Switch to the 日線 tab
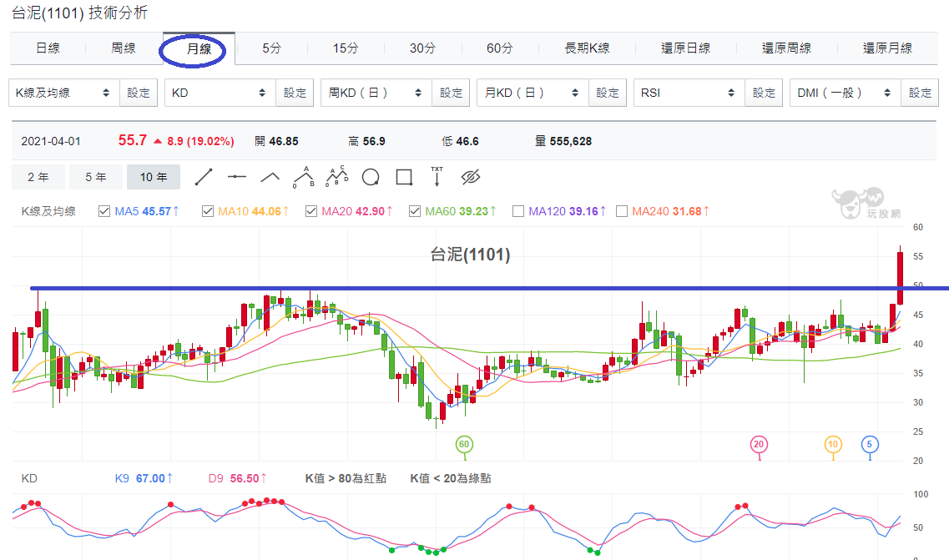The width and height of the screenshot is (949, 560). tap(48, 48)
